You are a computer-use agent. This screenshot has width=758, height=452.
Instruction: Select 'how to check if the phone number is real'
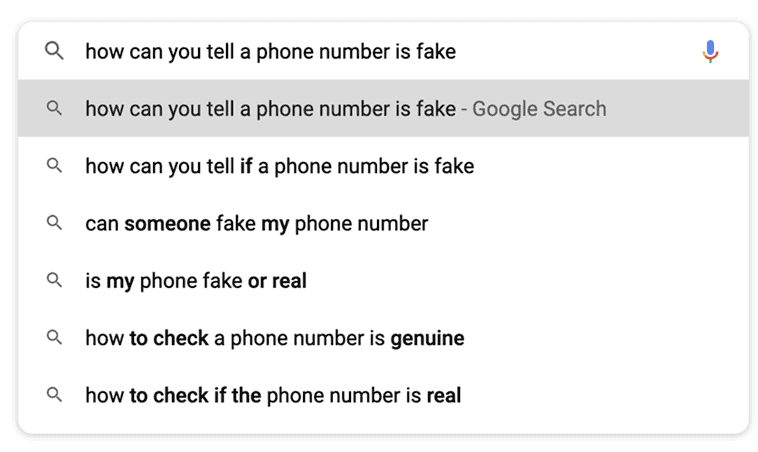[x=383, y=395]
